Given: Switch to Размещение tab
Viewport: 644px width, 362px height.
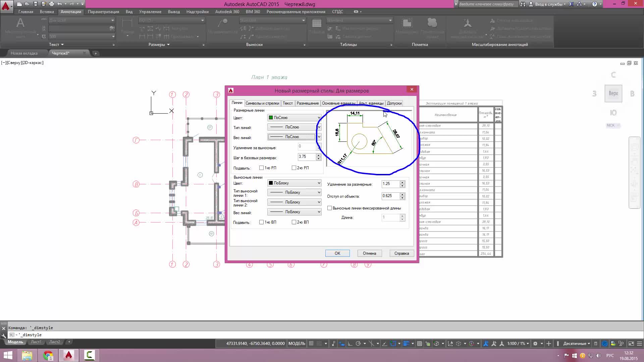Looking at the screenshot, I should click(x=308, y=103).
